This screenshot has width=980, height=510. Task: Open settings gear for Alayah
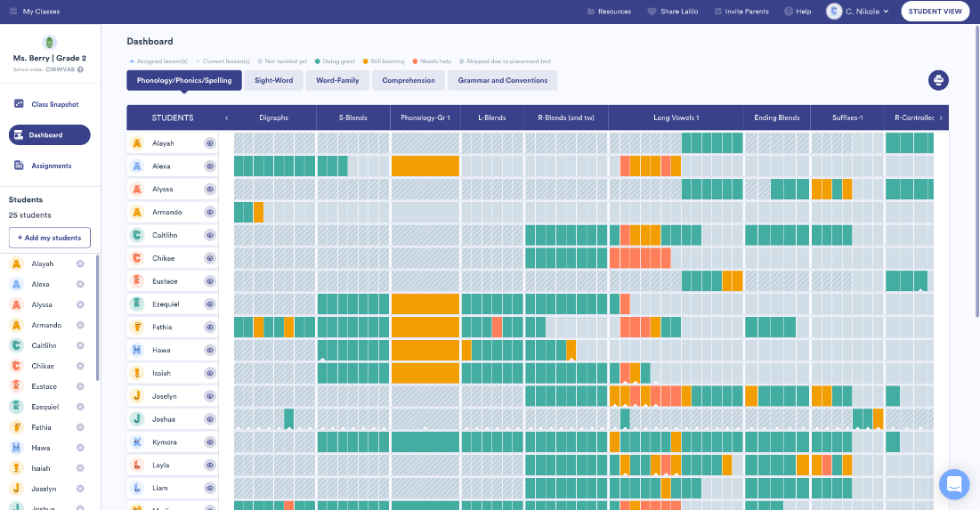pos(80,263)
